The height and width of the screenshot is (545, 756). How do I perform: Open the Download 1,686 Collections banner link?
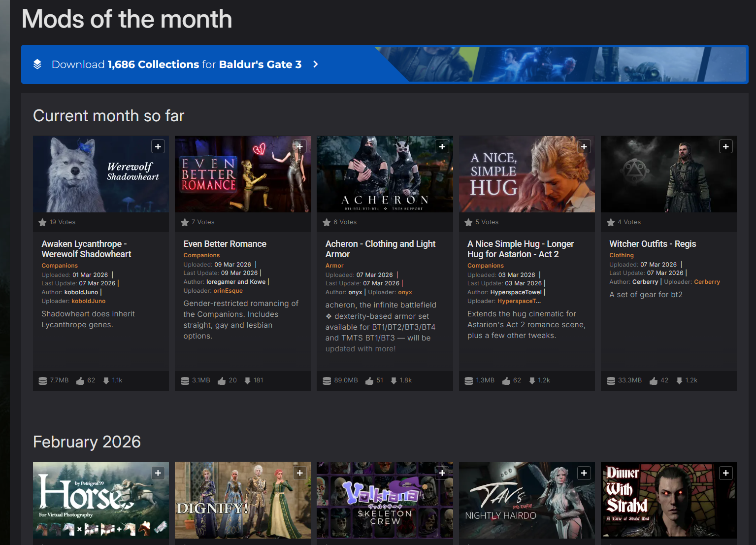(x=385, y=64)
